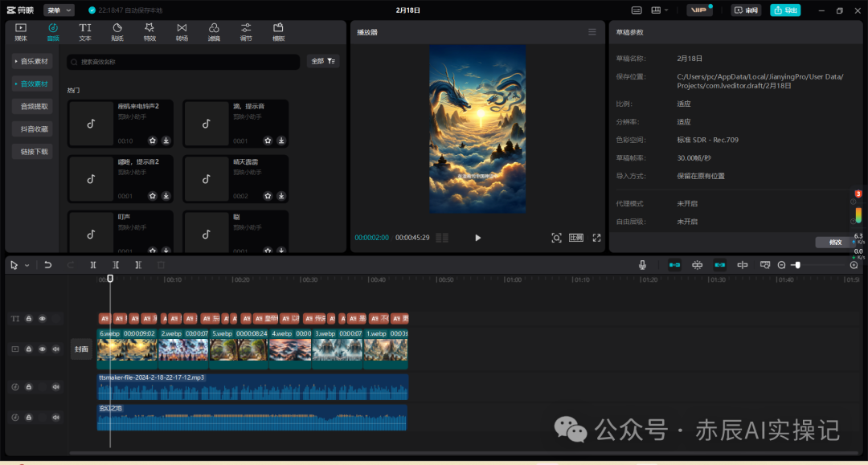The image size is (868, 465).
Task: Expand the 音乐素材 category
Action: pyautogui.click(x=32, y=61)
